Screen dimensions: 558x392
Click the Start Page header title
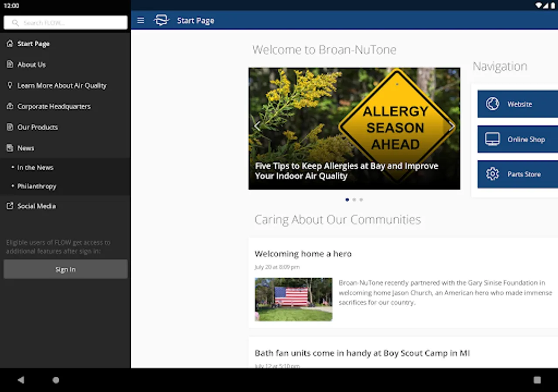(195, 20)
